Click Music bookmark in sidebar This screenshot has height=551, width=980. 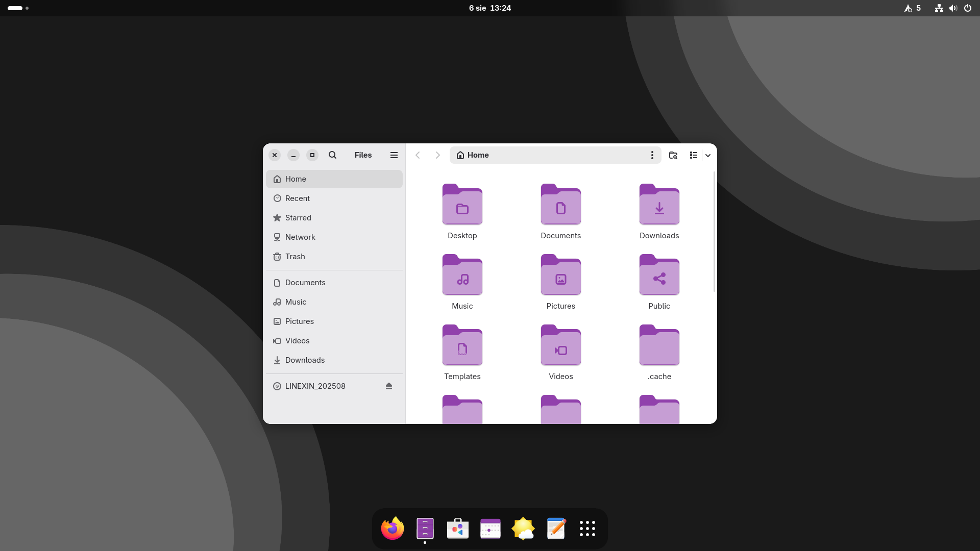coord(295,302)
